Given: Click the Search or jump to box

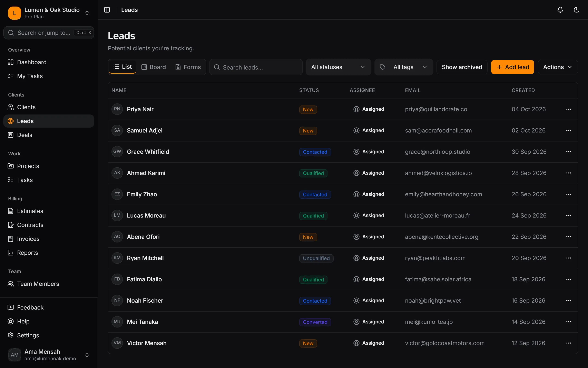Looking at the screenshot, I should tap(49, 33).
